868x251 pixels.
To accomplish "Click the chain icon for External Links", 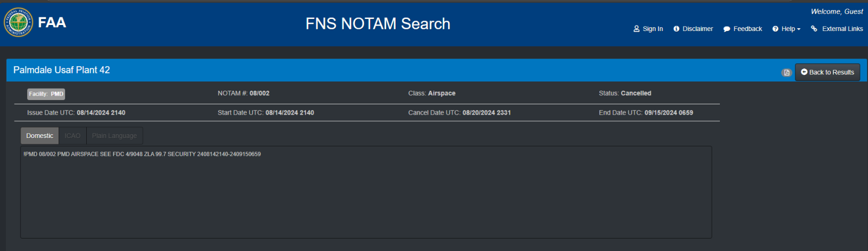I will pyautogui.click(x=814, y=29).
